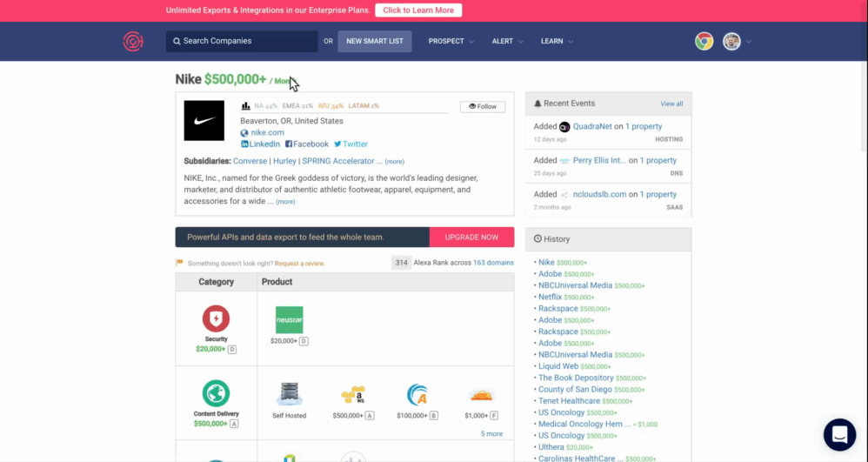Click the Nike swoosh logo thumbnail

(204, 121)
